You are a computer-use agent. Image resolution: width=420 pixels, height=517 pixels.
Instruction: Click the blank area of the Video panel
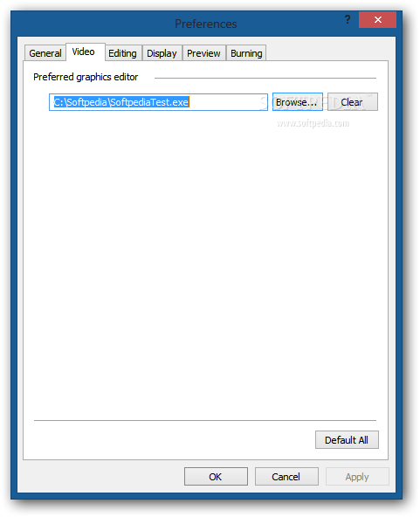click(204, 264)
